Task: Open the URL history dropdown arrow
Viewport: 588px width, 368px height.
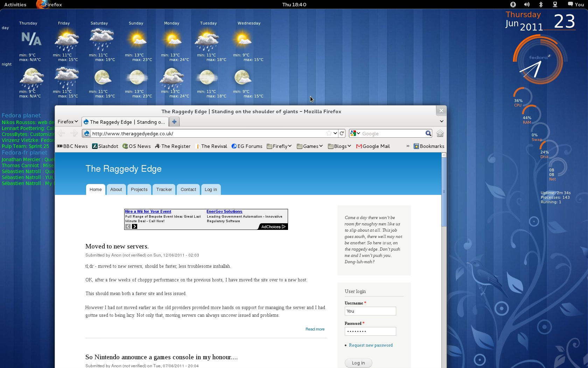Action: pyautogui.click(x=335, y=133)
